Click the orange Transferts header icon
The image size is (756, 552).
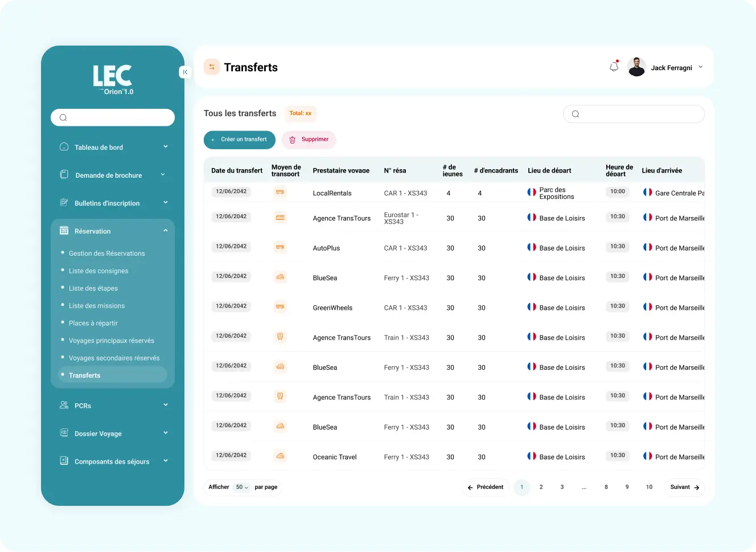coord(212,67)
